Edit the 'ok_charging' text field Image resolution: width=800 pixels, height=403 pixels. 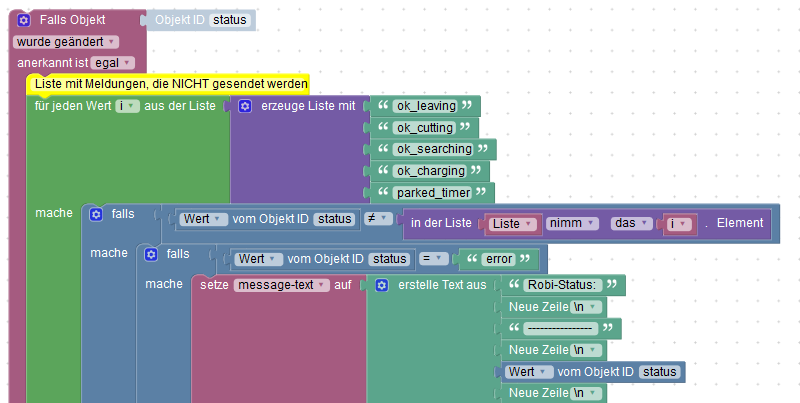(431, 171)
